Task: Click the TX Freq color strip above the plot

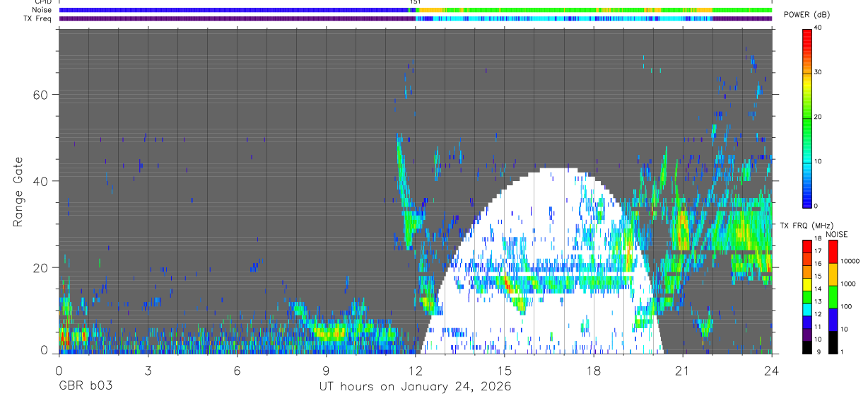Action: [416, 18]
